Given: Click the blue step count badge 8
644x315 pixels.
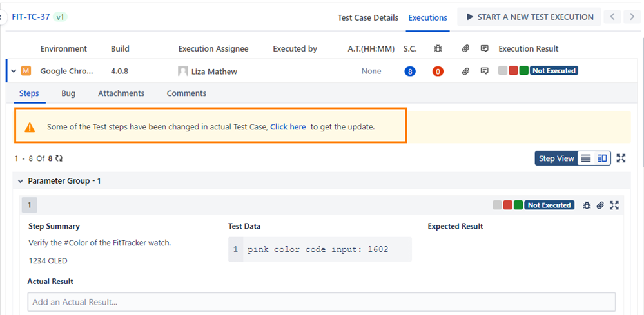Looking at the screenshot, I should click(x=410, y=72).
